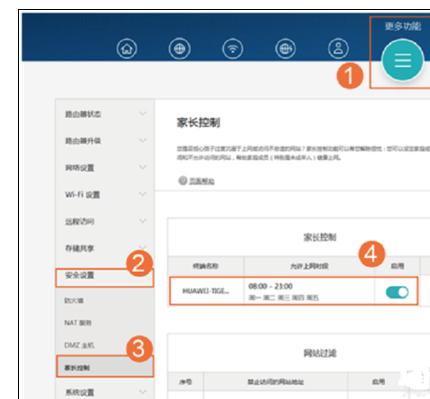Select 路由器状态 in the sidebar menu
Screen dimensions: 430x399
point(83,114)
